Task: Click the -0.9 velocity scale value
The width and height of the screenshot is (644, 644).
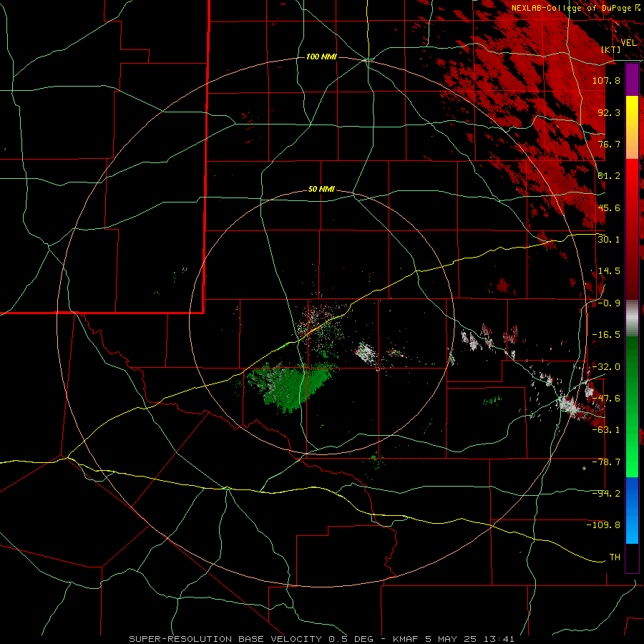Action: pyautogui.click(x=609, y=303)
